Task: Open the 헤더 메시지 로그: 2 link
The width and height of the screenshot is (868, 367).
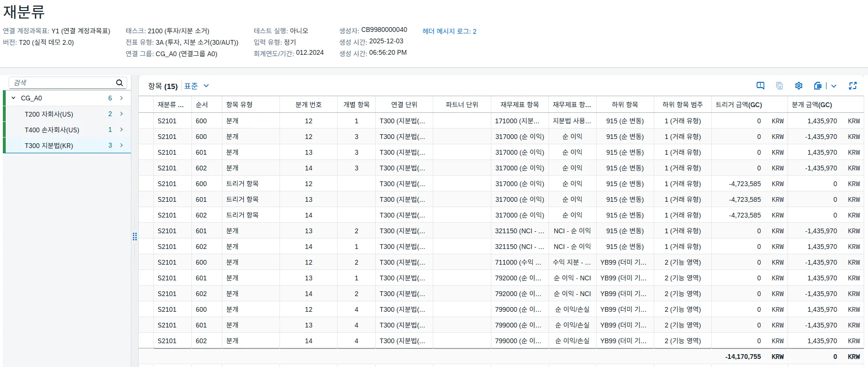Action: [x=449, y=31]
